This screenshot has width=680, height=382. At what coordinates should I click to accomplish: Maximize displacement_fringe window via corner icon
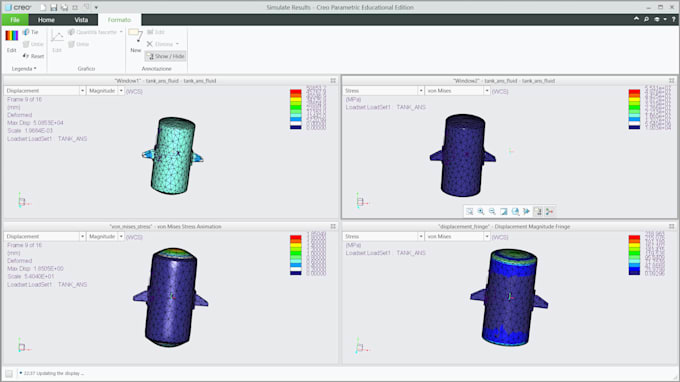click(672, 226)
